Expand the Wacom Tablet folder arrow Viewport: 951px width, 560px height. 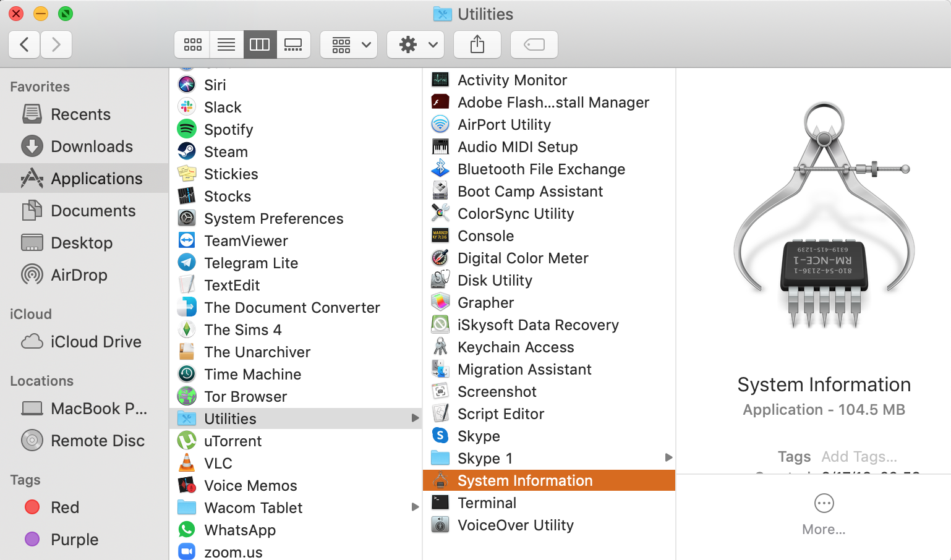(x=415, y=507)
